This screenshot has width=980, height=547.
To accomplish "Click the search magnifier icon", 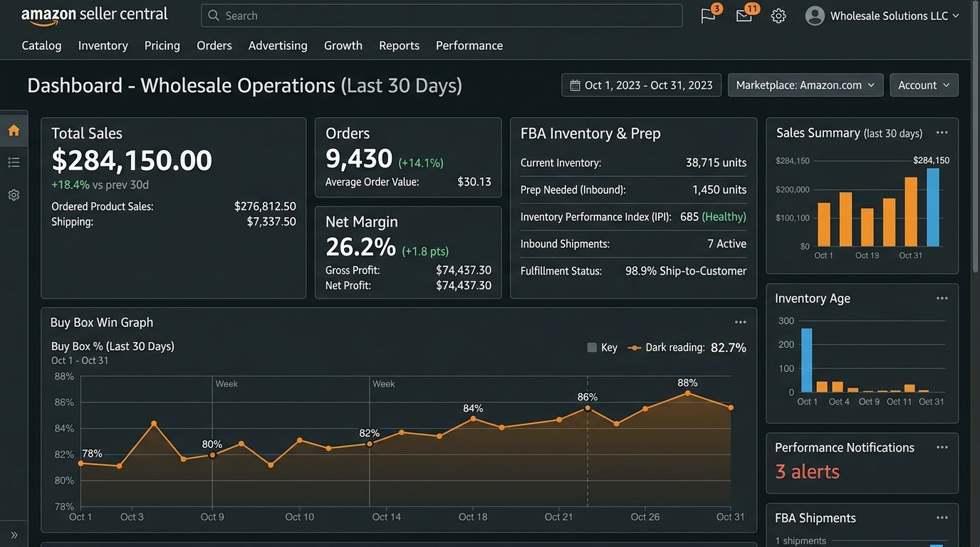I will click(x=214, y=16).
